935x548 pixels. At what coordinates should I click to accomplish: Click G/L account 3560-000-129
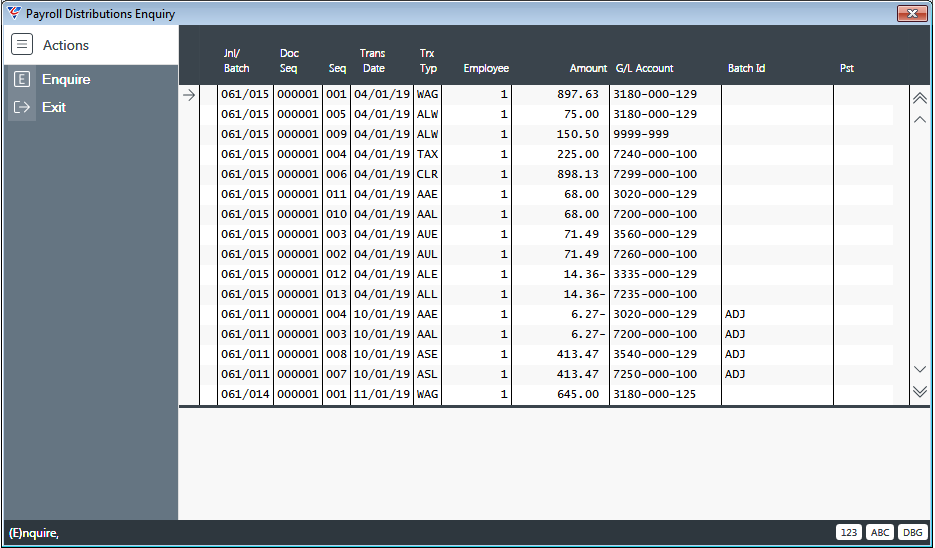655,234
